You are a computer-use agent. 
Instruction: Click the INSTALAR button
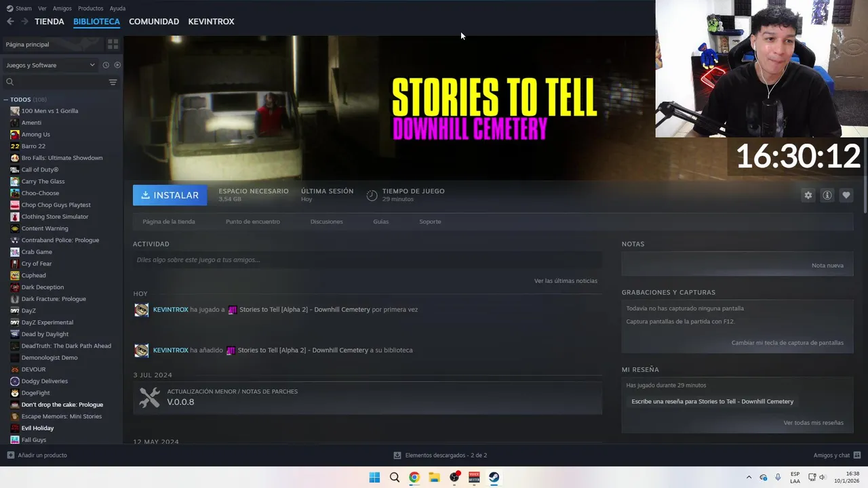point(170,195)
